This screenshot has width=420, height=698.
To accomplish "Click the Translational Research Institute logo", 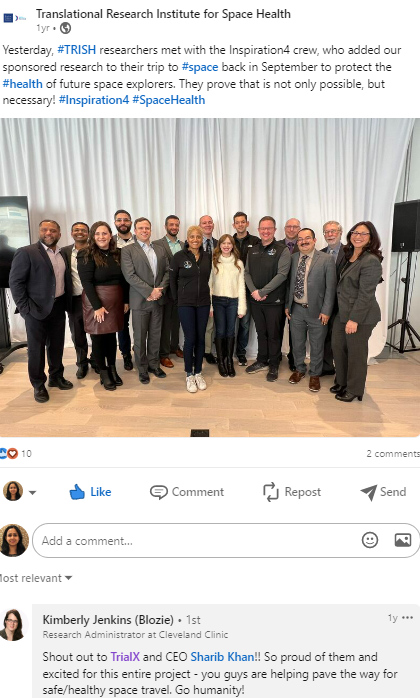I will click(x=15, y=18).
